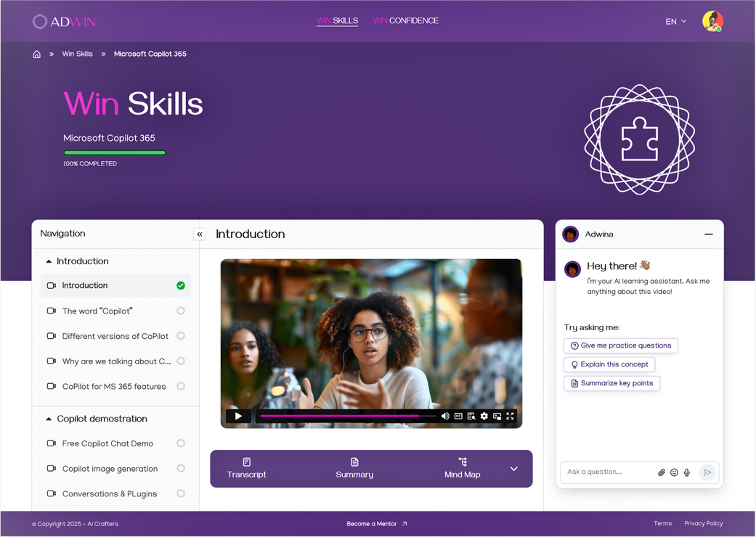Enable picture-in-picture mode

[x=497, y=416]
